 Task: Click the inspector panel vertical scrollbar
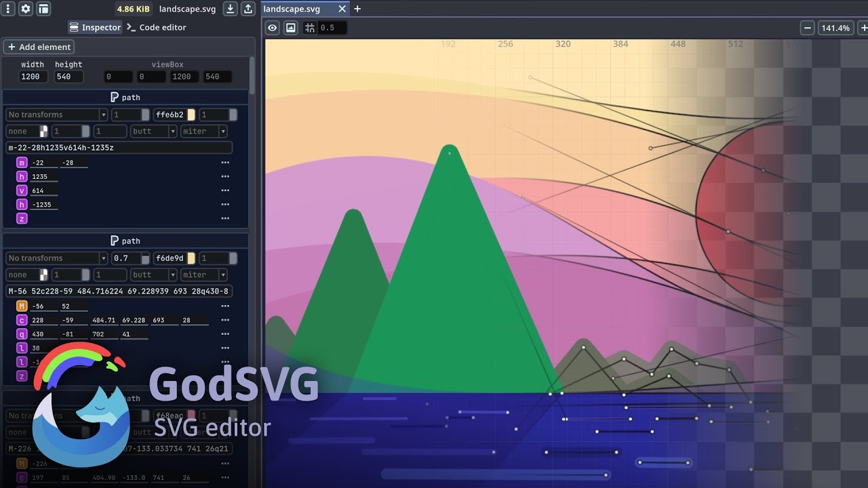pyautogui.click(x=252, y=76)
